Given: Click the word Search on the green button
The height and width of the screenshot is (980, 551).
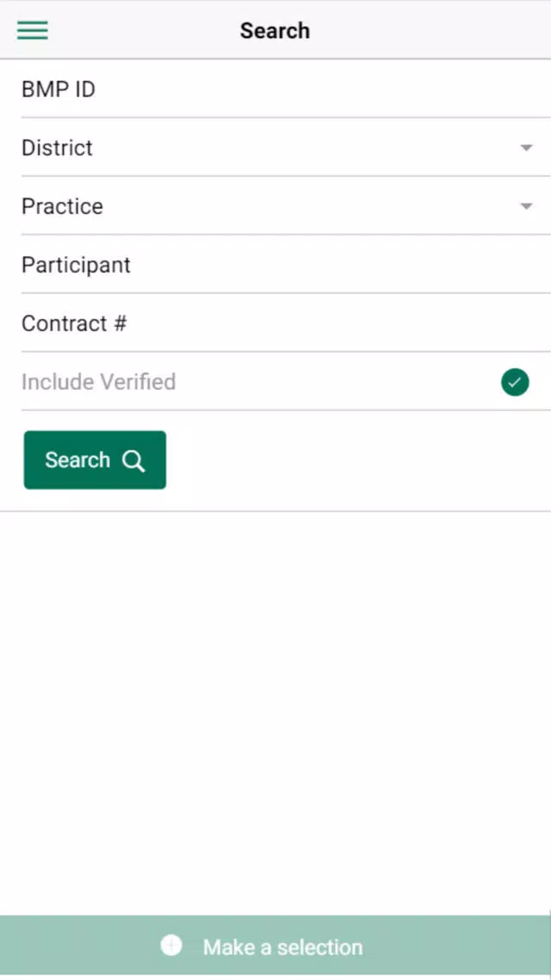Looking at the screenshot, I should [x=78, y=461].
